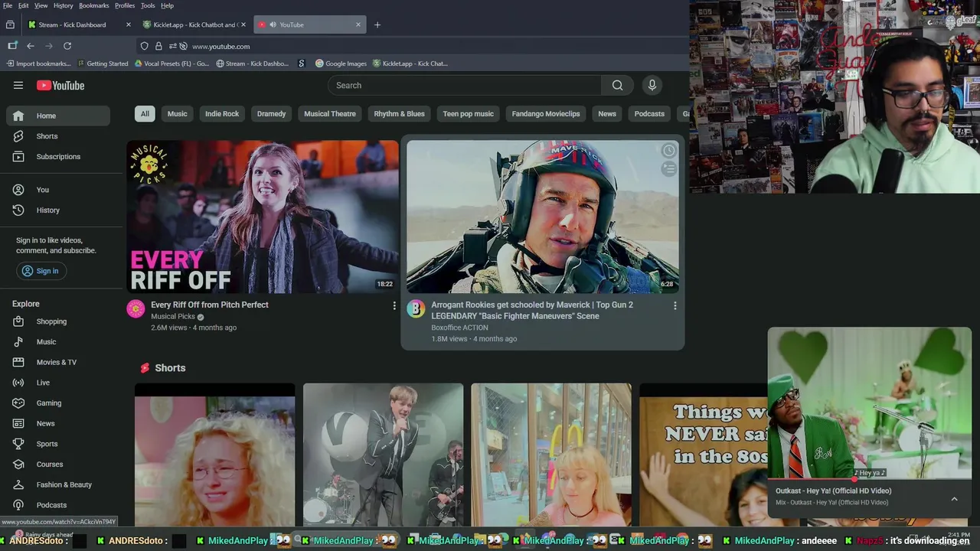980x551 pixels.
Task: Open Movies & TV in Explore
Action: [58, 363]
